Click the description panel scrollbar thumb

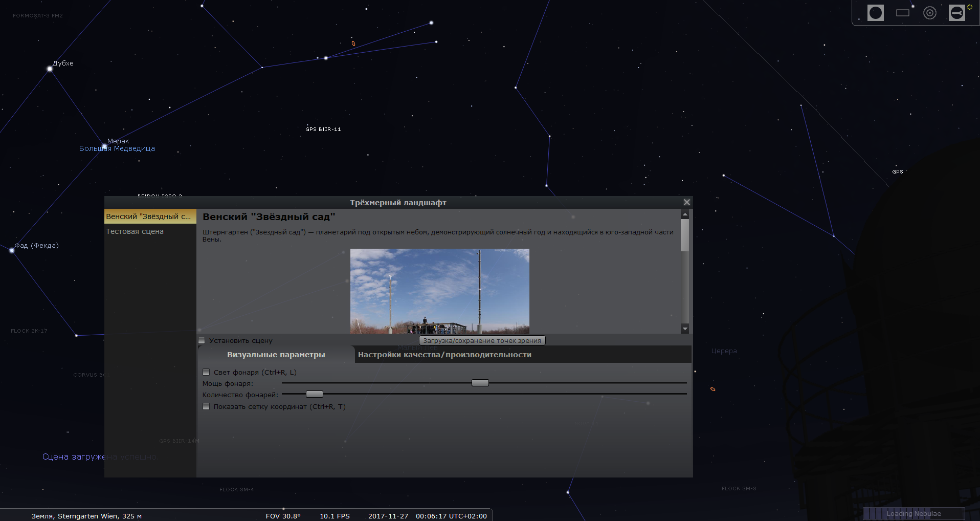[685, 235]
